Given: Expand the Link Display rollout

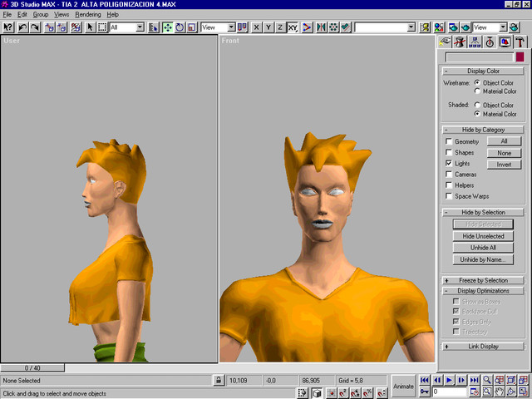Looking at the screenshot, I should (483, 347).
